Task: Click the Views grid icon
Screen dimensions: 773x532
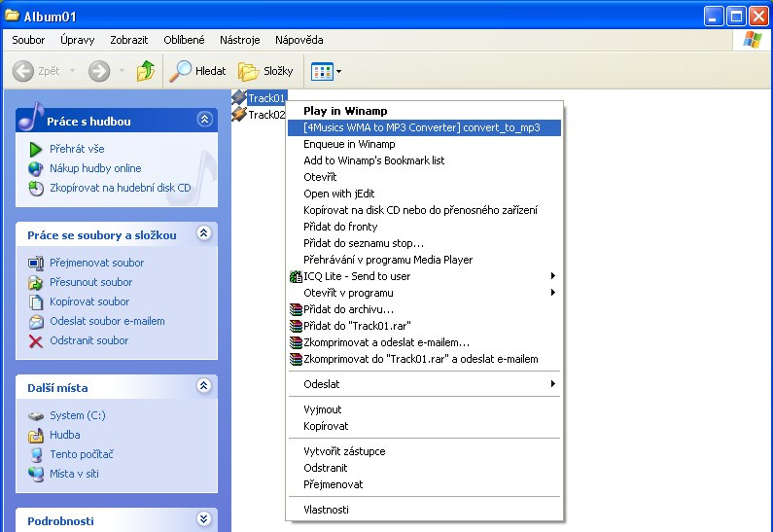Action: pyautogui.click(x=322, y=72)
